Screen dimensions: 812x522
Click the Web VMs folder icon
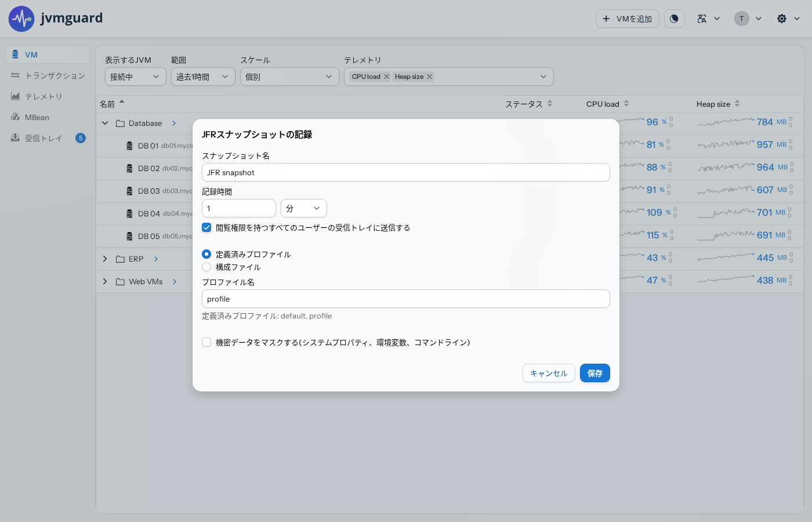pos(120,282)
